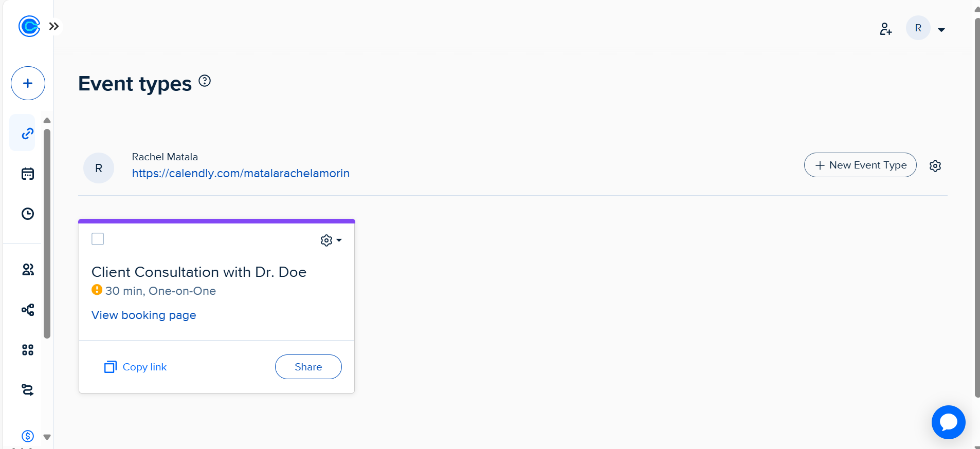Click the invite user icon in header

885,29
